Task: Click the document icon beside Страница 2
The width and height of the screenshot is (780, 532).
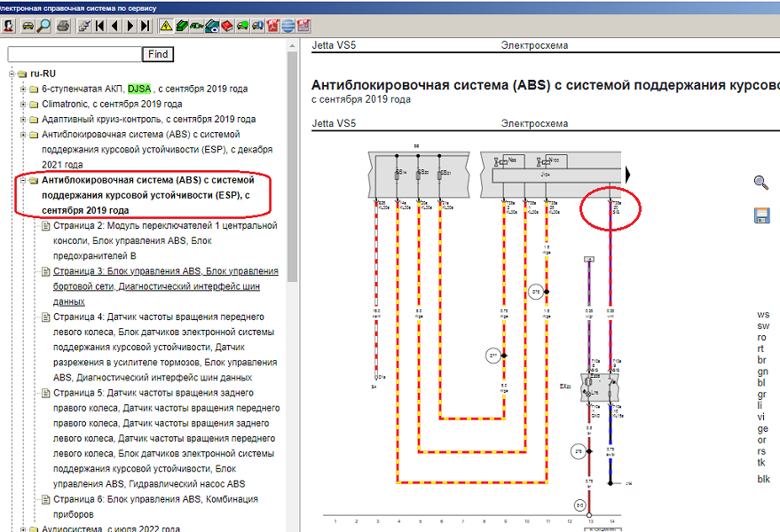Action: pyautogui.click(x=46, y=226)
